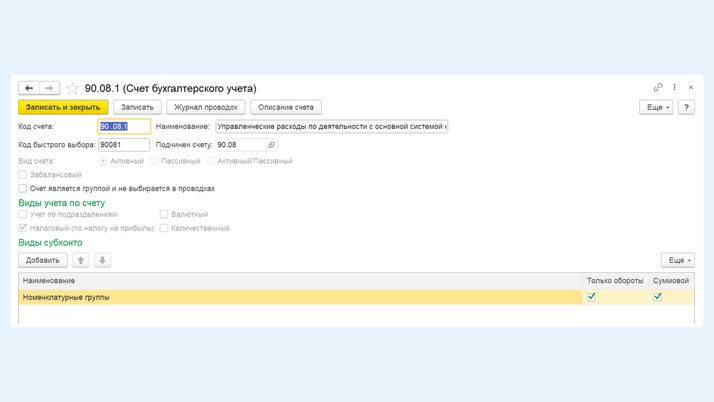Click the Виды учета по счету heading
Viewport: 714px width, 402px height.
[61, 203]
